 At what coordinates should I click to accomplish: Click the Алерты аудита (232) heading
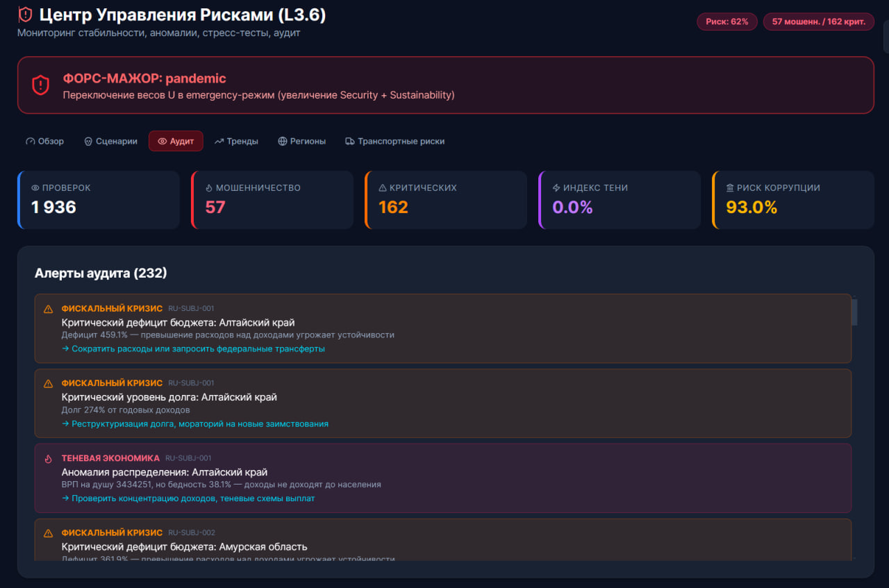pyautogui.click(x=101, y=274)
